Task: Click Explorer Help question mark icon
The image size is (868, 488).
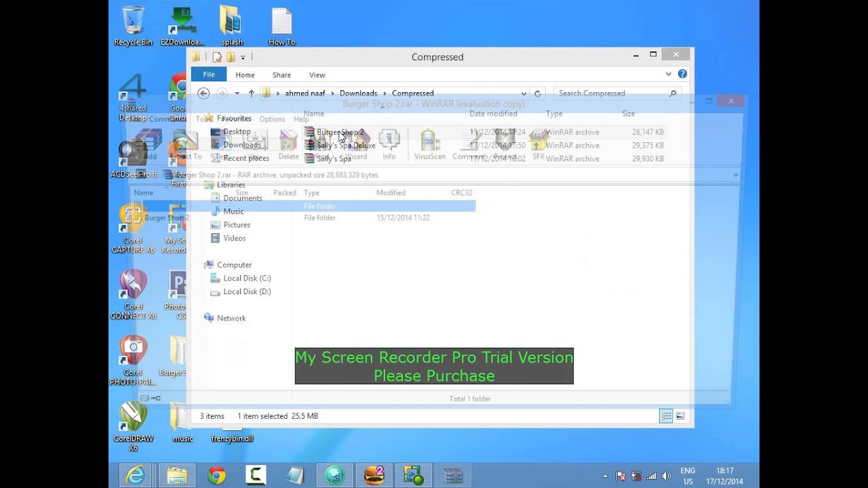Action: (682, 74)
